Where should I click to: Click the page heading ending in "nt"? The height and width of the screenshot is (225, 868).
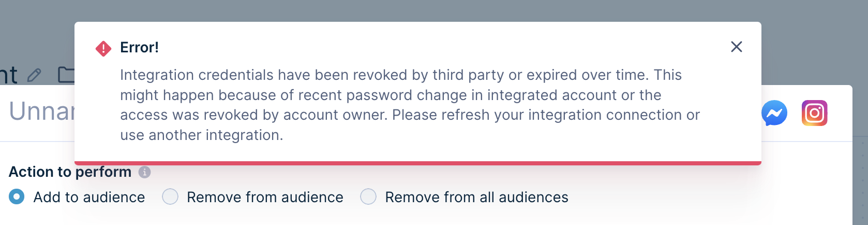coord(9,76)
